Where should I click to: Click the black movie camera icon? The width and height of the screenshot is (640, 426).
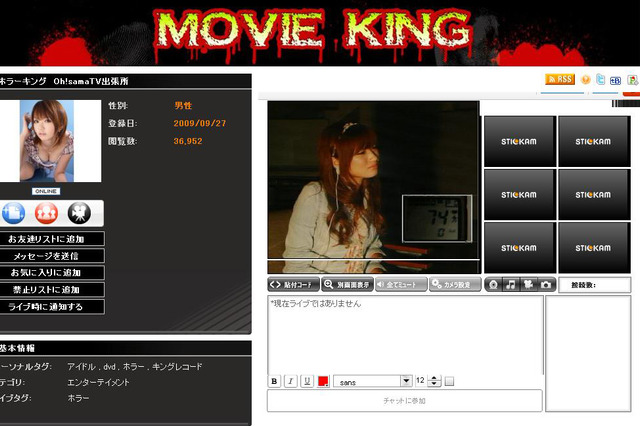point(79,213)
